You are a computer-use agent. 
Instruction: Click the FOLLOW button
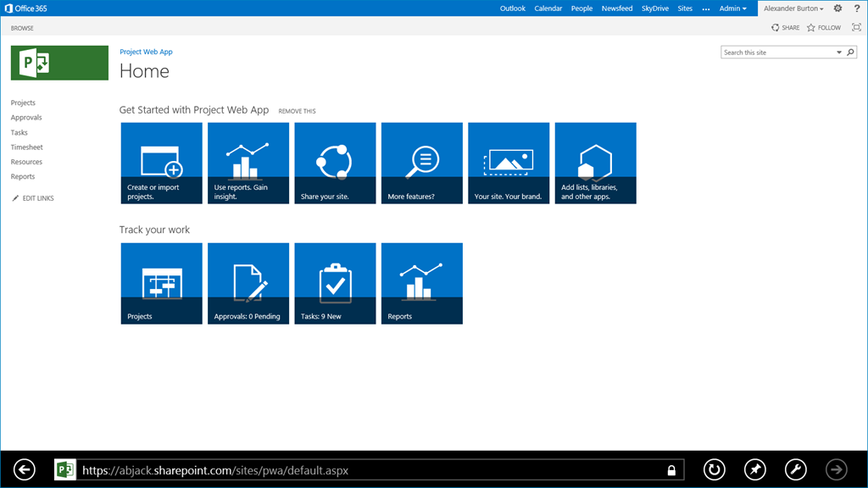(x=824, y=28)
